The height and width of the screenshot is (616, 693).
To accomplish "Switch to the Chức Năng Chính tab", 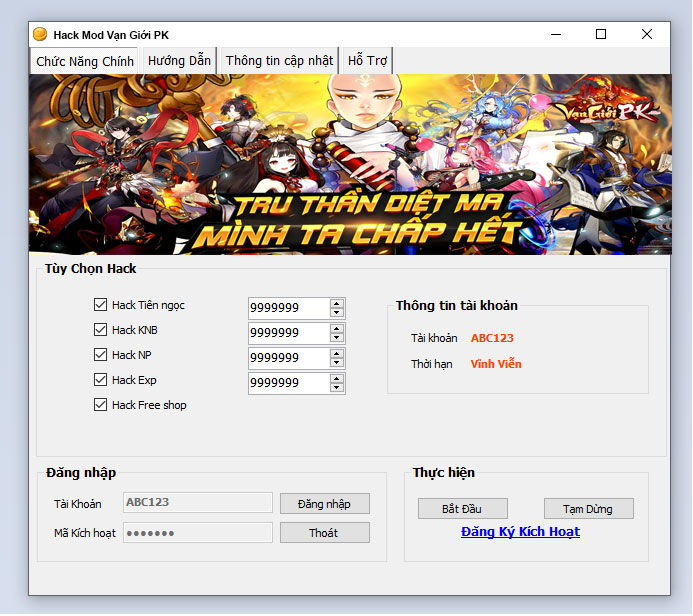I will pyautogui.click(x=85, y=61).
